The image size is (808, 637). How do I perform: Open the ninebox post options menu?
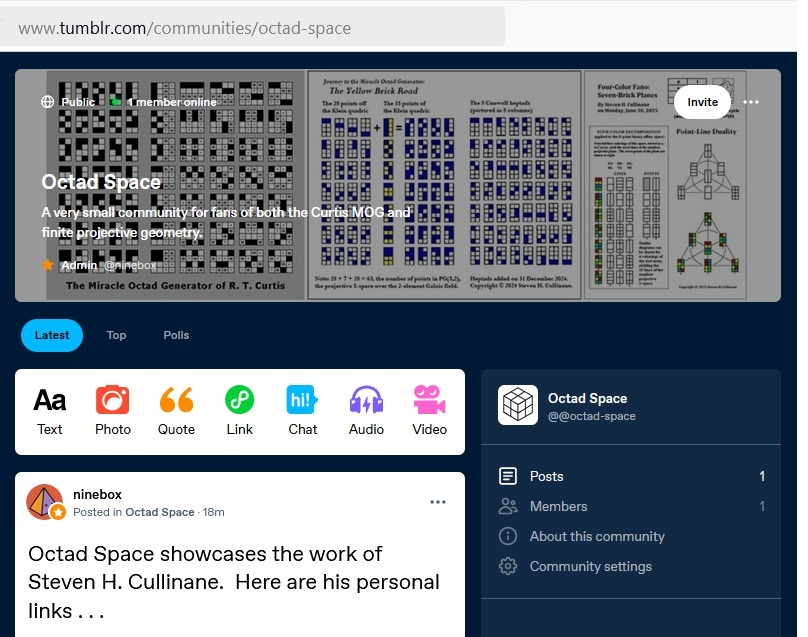point(438,502)
